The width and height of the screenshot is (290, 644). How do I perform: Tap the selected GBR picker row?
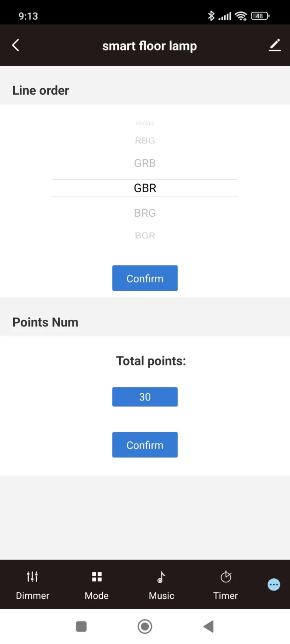coord(145,188)
